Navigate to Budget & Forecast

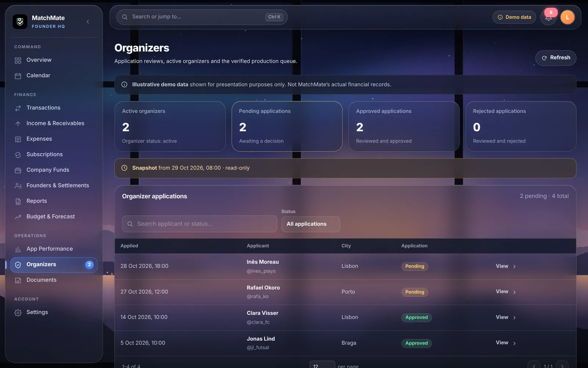click(x=54, y=217)
